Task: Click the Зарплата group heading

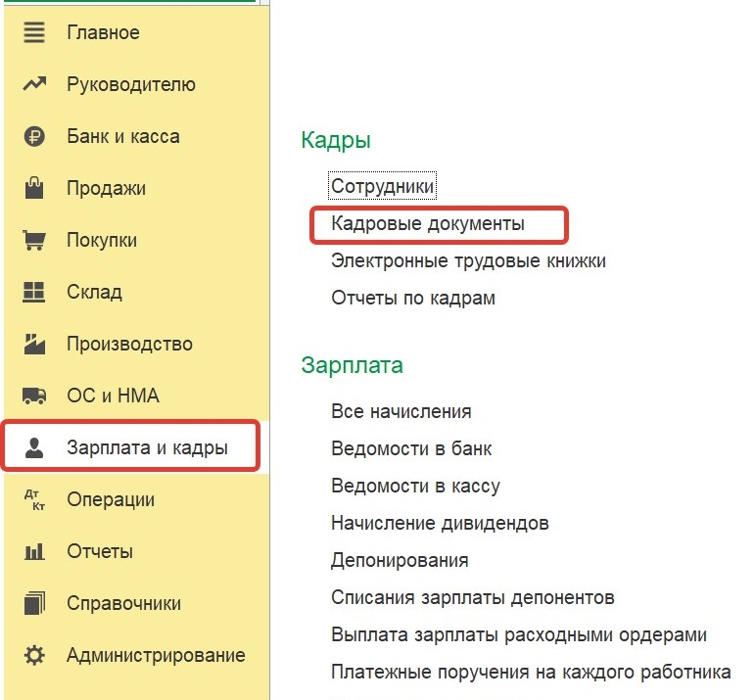Action: click(352, 366)
